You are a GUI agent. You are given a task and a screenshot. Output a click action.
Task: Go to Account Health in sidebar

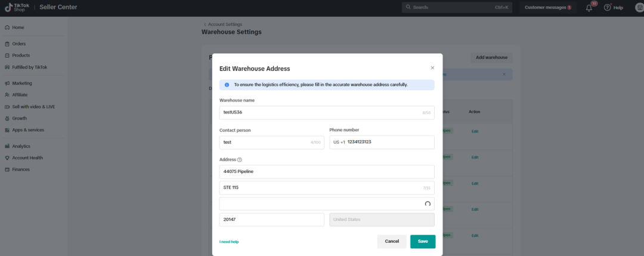(27, 158)
